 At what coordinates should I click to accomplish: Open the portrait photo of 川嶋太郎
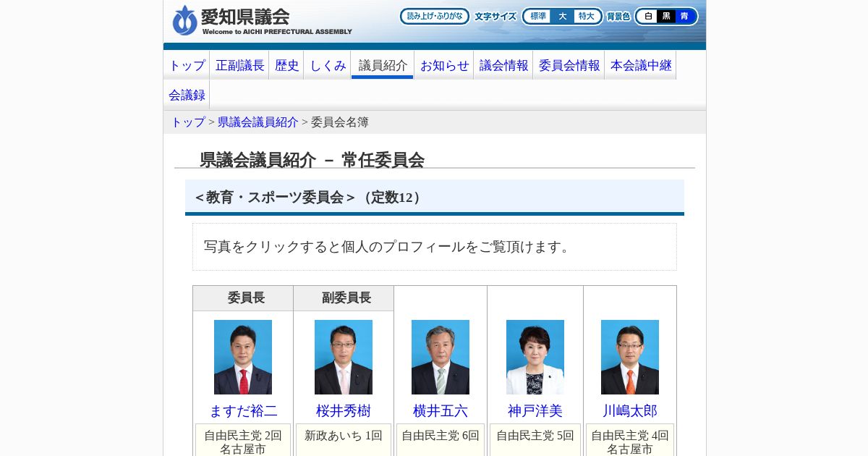coord(630,357)
